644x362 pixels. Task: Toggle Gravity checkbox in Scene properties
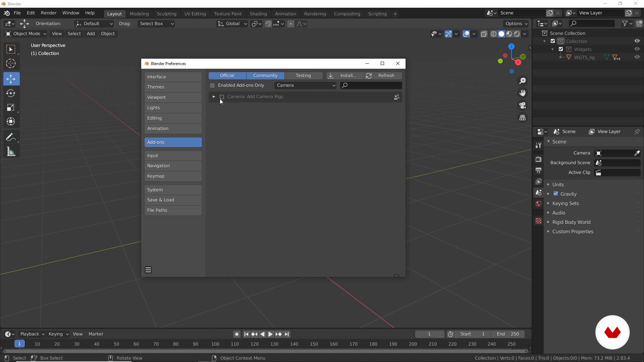point(556,194)
